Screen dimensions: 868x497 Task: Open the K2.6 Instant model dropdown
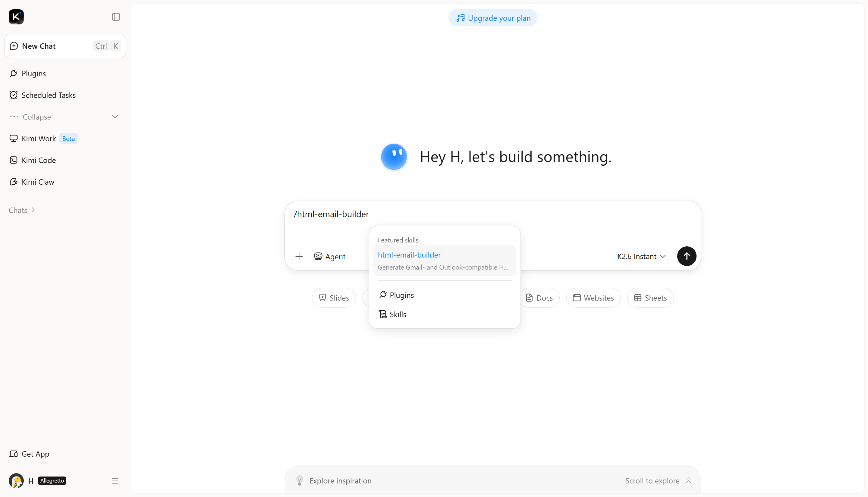[641, 256]
